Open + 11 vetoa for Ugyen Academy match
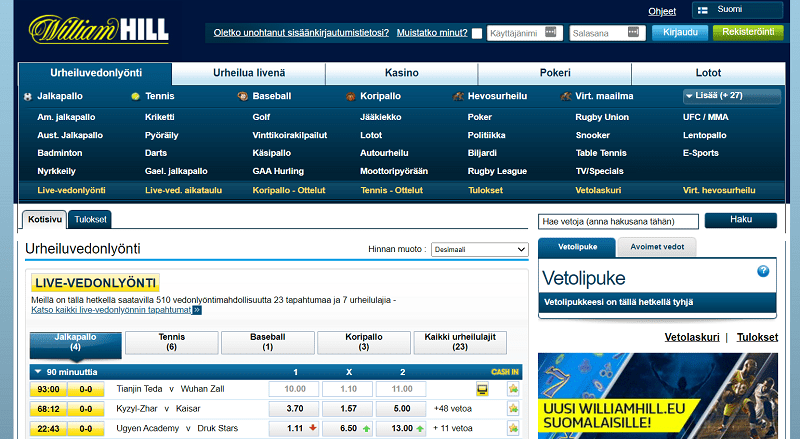Image resolution: width=800 pixels, height=439 pixels. pyautogui.click(x=453, y=428)
